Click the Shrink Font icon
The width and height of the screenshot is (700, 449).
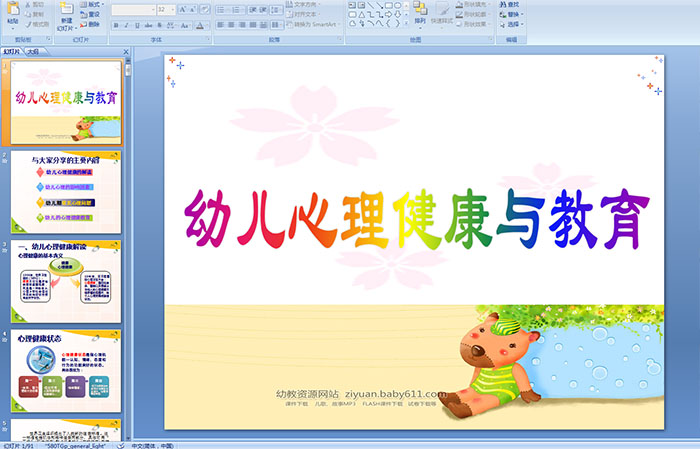point(193,9)
